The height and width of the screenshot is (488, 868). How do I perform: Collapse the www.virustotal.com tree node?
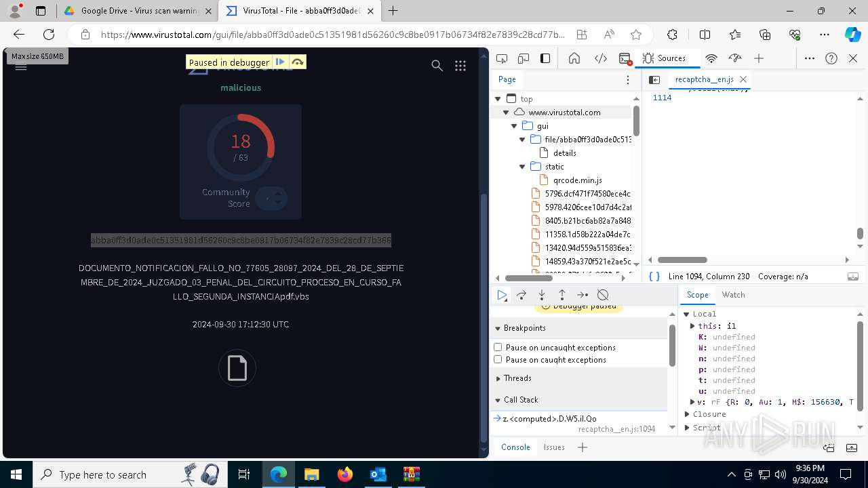point(506,113)
